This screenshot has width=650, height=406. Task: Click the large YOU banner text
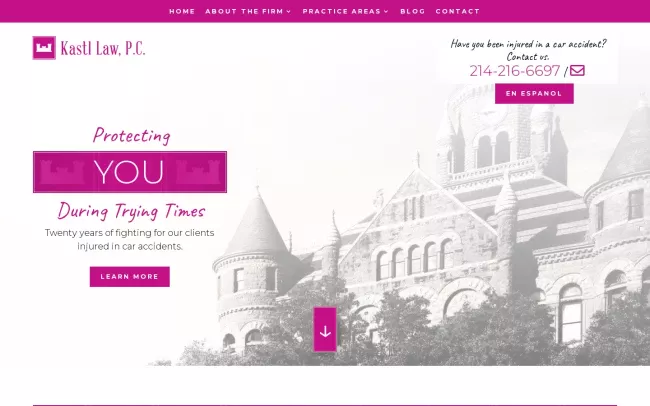click(x=129, y=172)
